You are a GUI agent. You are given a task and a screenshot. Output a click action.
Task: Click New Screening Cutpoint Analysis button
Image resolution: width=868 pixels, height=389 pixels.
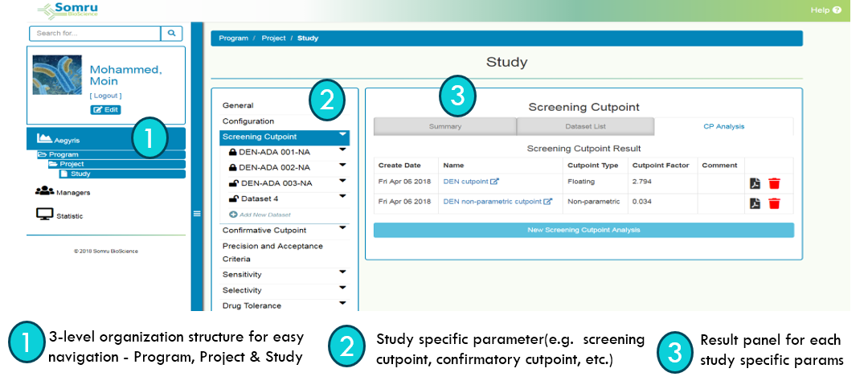click(x=583, y=230)
